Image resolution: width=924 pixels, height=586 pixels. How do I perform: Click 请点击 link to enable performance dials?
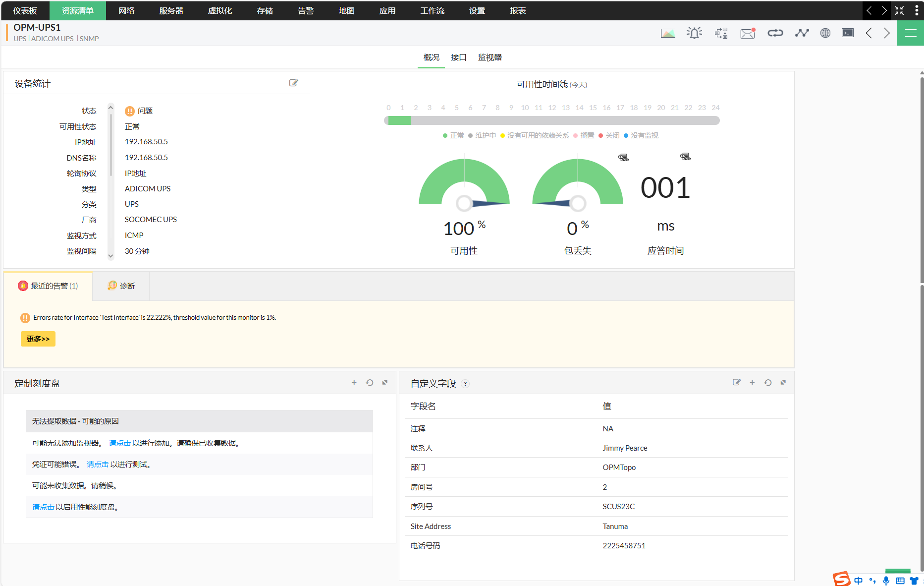coord(43,507)
